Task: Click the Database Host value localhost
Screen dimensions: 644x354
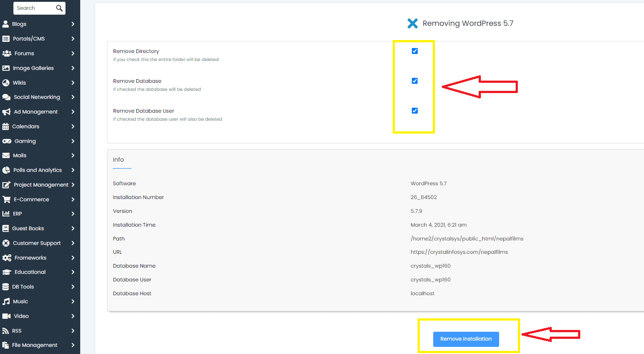Action: tap(422, 293)
